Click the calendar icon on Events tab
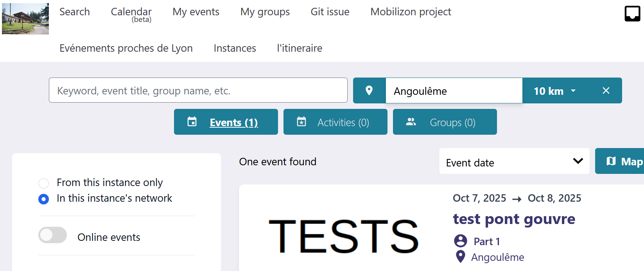 pyautogui.click(x=192, y=122)
